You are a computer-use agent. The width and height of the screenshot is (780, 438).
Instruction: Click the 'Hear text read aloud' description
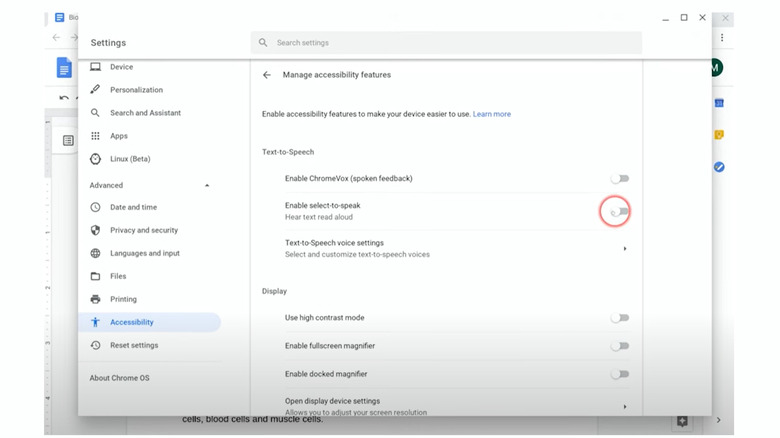(x=319, y=217)
